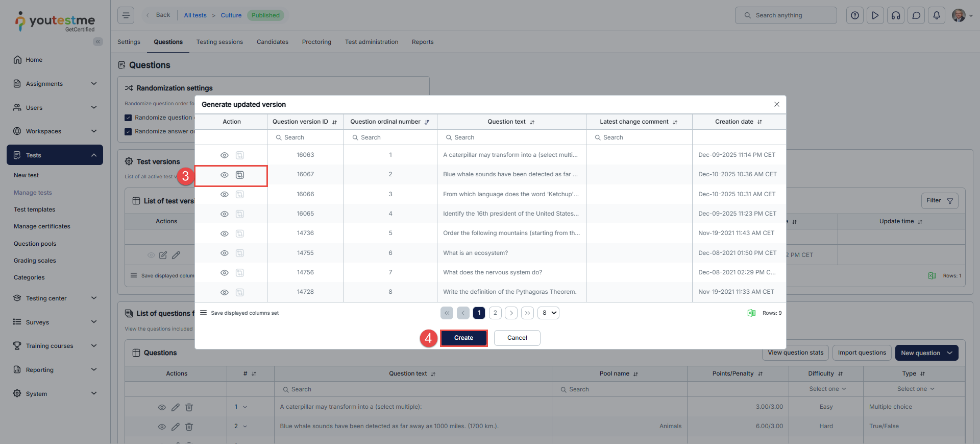This screenshot has width=980, height=444.
Task: Open the help question mark icon
Action: pos(854,15)
